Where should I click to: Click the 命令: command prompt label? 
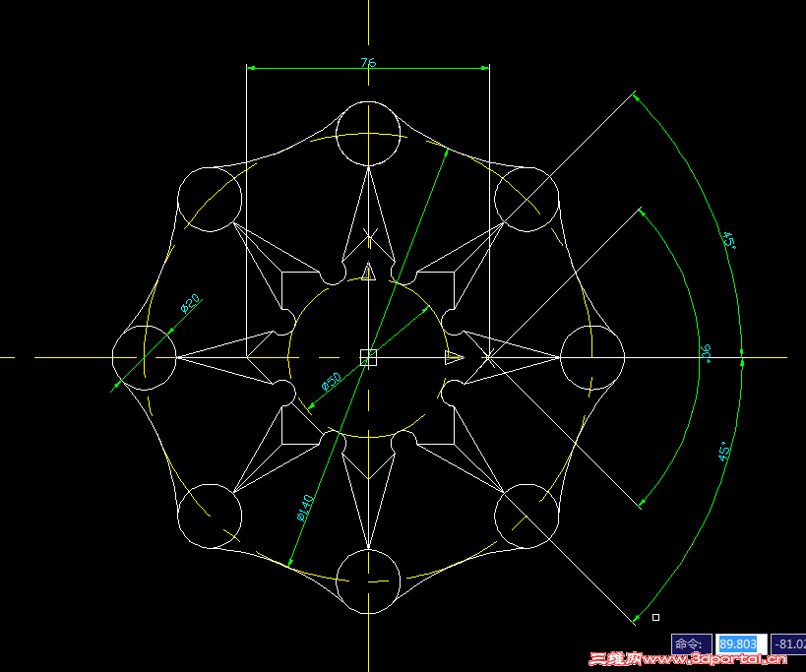point(692,643)
